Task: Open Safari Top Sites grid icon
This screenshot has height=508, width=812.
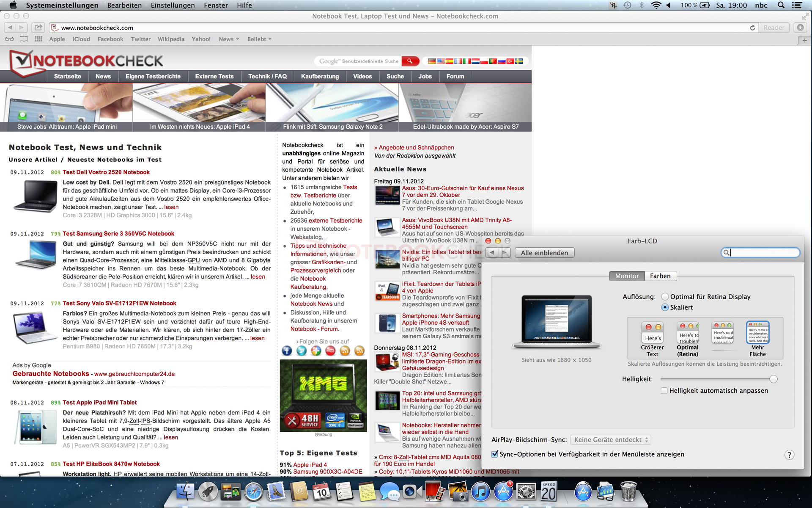Action: (x=38, y=39)
